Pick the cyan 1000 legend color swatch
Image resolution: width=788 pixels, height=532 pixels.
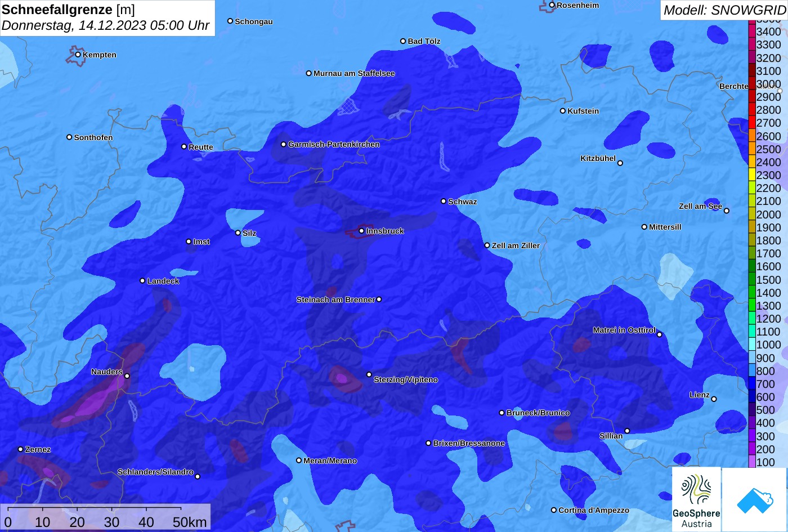point(752,345)
